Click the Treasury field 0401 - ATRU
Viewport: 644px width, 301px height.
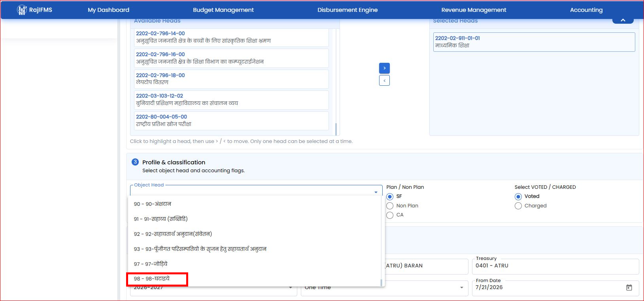pos(555,266)
